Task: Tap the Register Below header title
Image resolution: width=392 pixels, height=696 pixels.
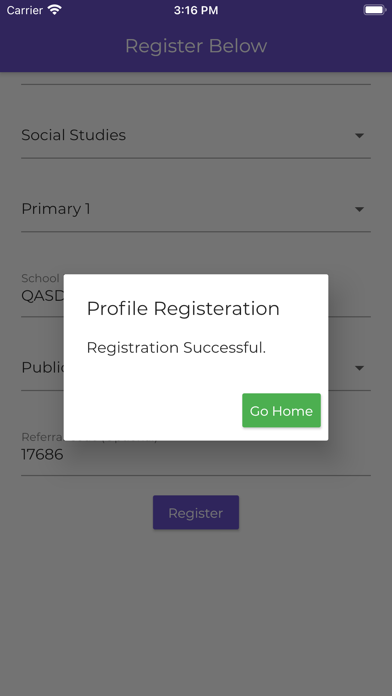Action: (x=196, y=46)
